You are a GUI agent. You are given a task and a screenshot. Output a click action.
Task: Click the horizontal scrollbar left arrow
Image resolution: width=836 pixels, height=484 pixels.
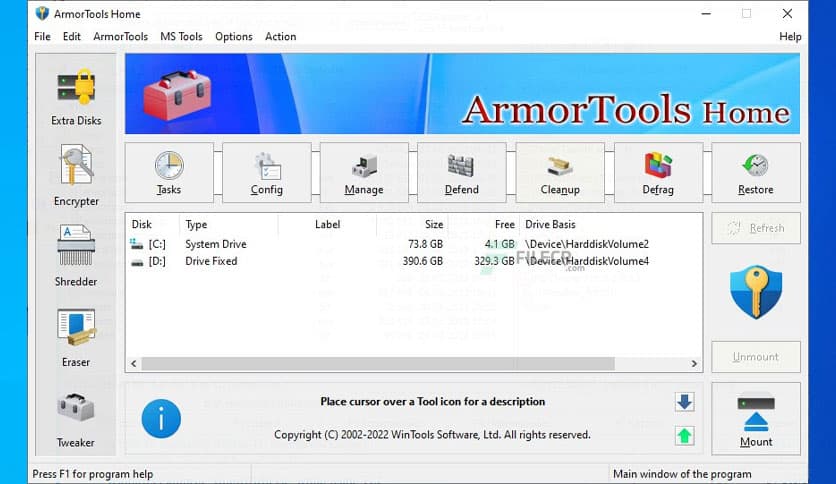point(134,364)
